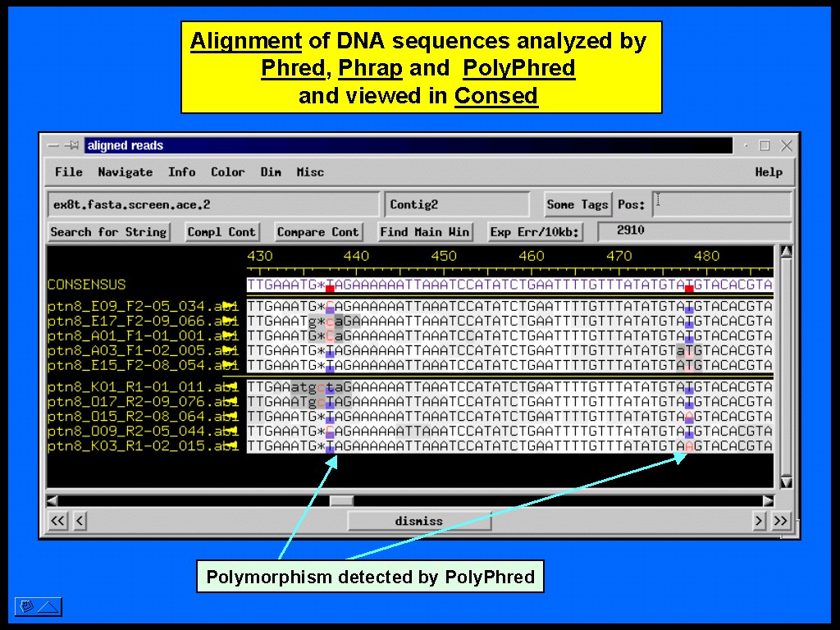Open the window menu dash icon
This screenshot has width=840, height=630.
pos(53,146)
